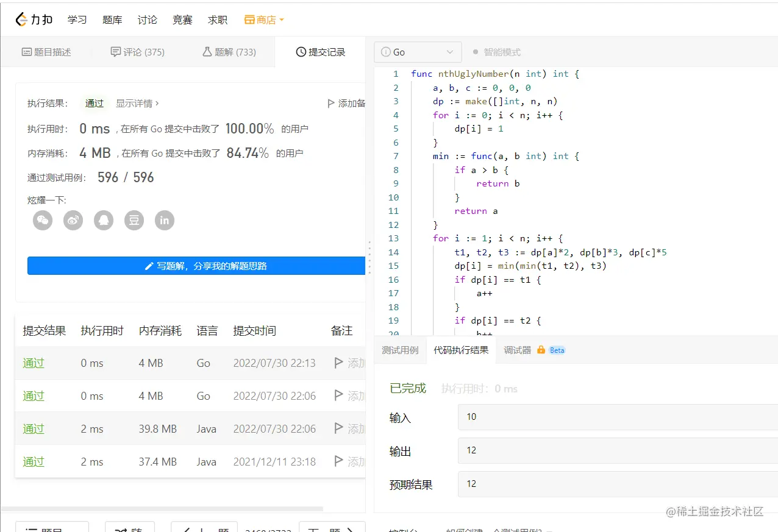This screenshot has width=778, height=532.
Task: Click the 提交时间 column header
Action: 254,331
